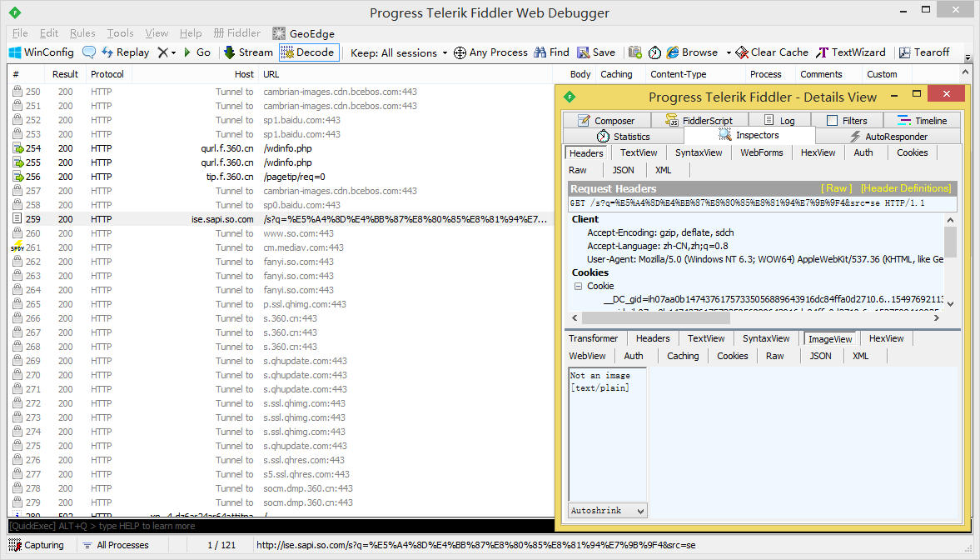Open the TextWizard tool
This screenshot has width=980, height=560.
851,52
